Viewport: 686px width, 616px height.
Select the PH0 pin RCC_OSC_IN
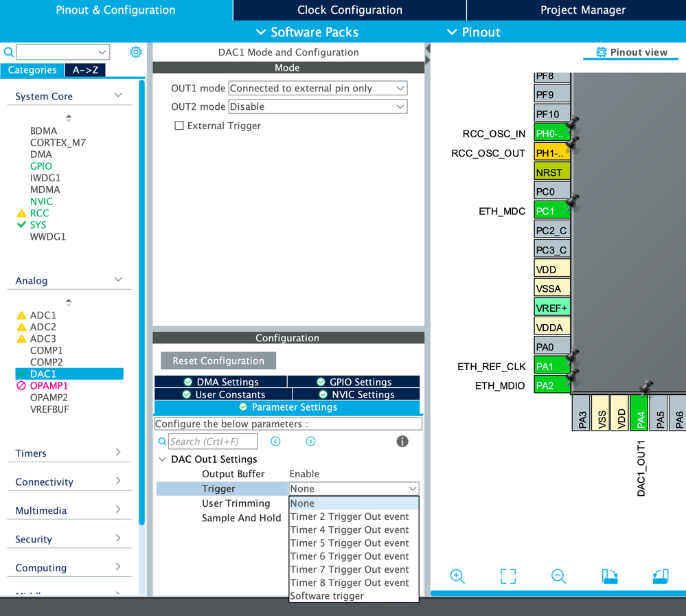(552, 133)
